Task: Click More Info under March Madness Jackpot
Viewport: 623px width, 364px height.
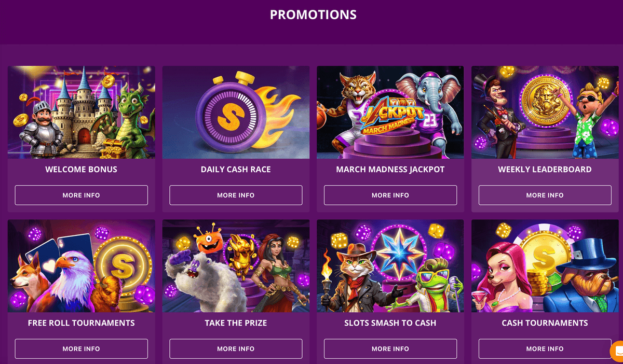Action: tap(390, 195)
